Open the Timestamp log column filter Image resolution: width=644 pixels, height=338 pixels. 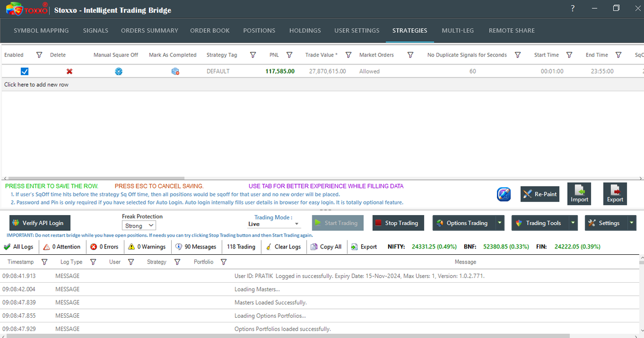tap(45, 262)
